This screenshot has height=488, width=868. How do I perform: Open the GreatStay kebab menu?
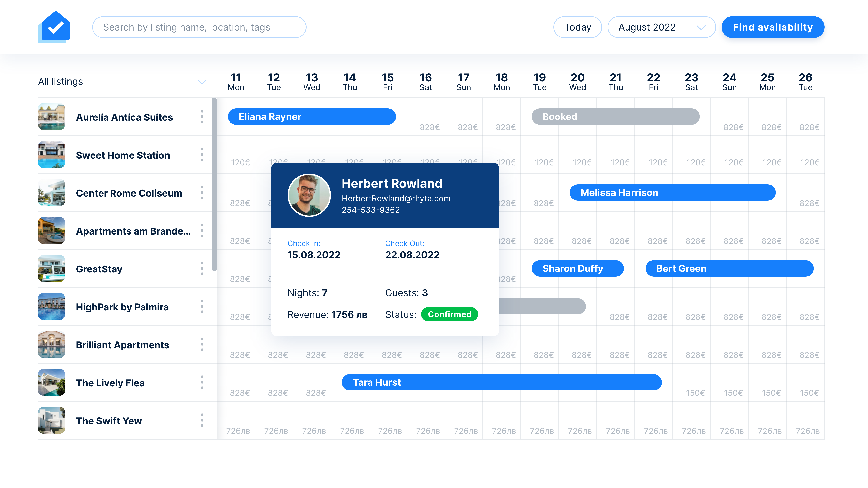(x=202, y=268)
